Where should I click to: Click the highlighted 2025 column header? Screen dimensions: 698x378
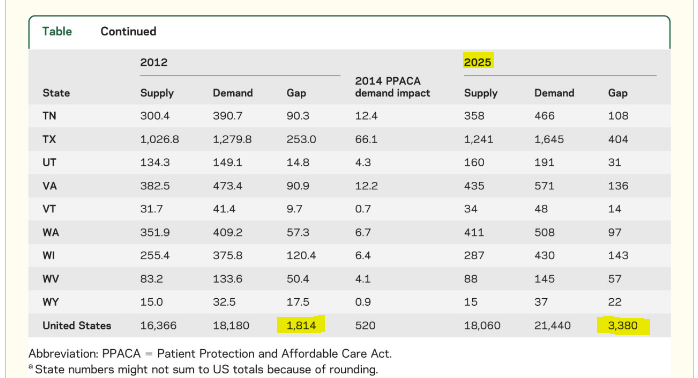(478, 62)
